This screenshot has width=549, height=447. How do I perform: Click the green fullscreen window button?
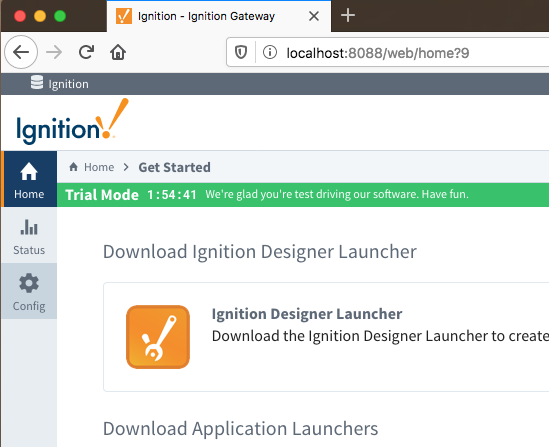60,16
